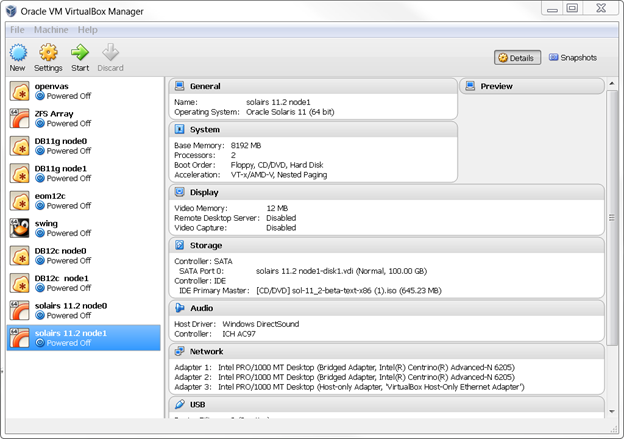Click the Display section icon
Image resolution: width=624 pixels, height=439 pixels.
click(179, 192)
